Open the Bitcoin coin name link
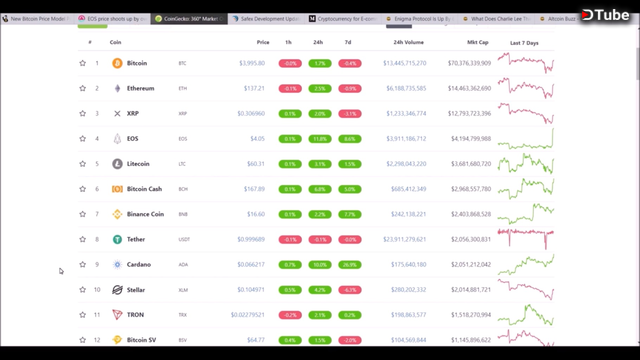Screen dimensions: 640x360 click(137, 63)
